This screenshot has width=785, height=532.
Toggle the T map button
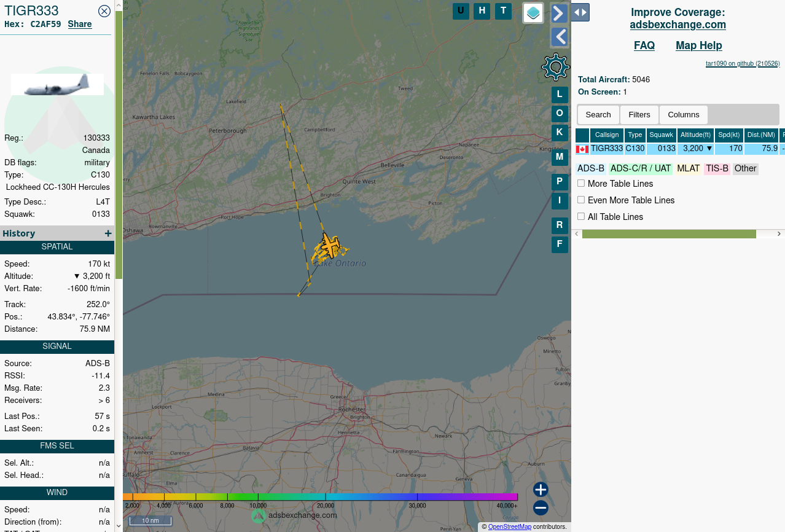coord(503,11)
